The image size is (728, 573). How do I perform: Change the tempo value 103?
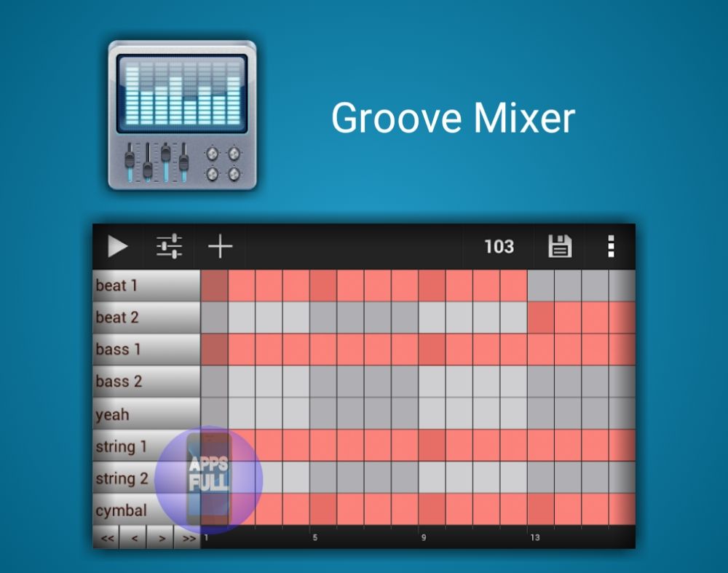click(499, 247)
